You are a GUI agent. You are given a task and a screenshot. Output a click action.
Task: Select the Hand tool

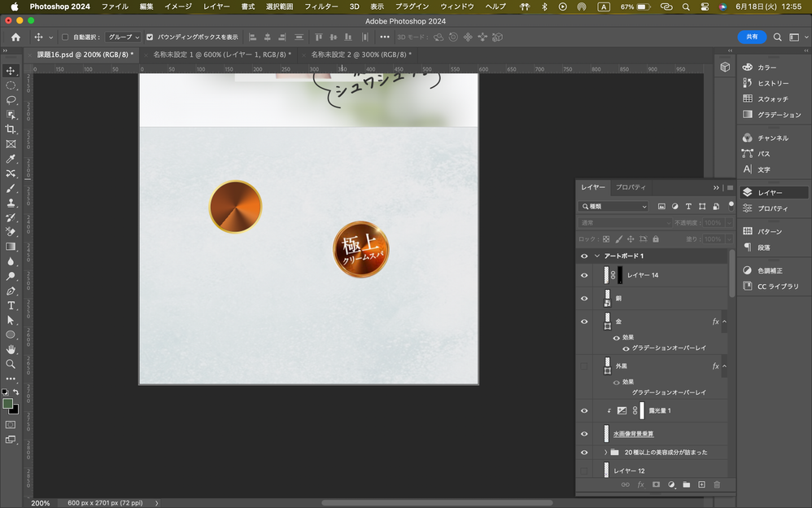coord(11,349)
